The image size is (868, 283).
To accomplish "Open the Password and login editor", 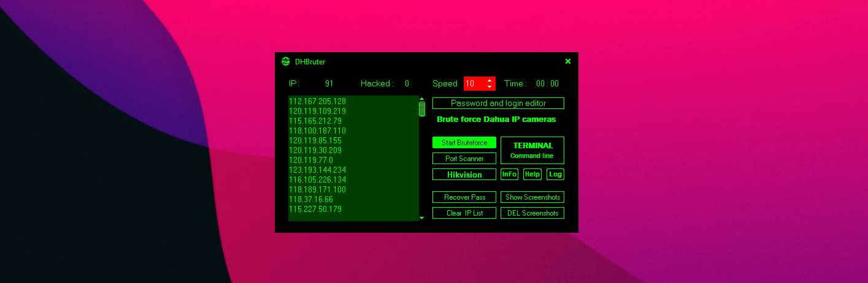I will coord(498,104).
